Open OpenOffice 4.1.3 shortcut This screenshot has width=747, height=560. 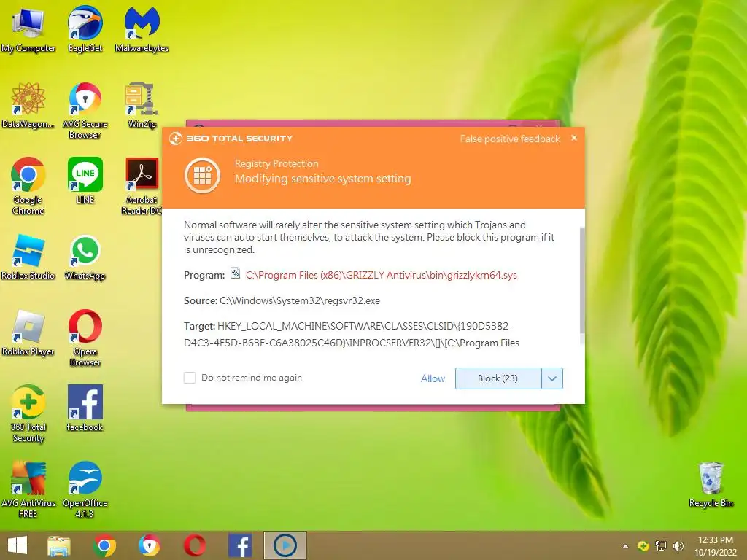[x=85, y=489]
